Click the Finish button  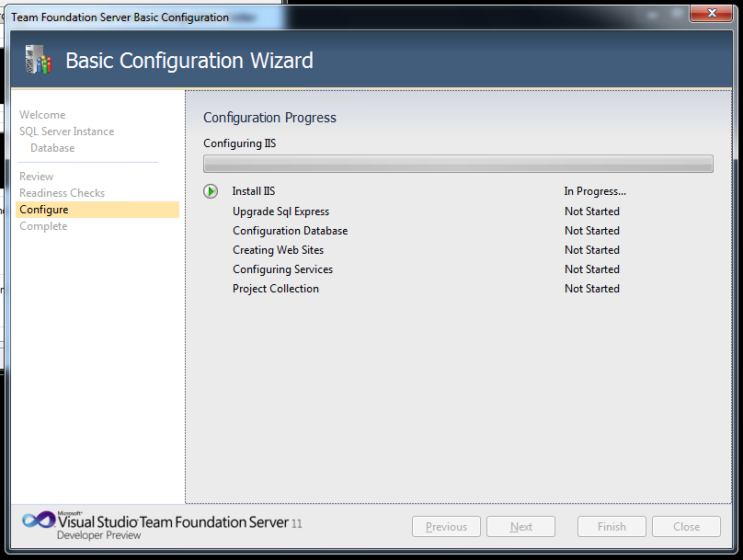(x=612, y=527)
